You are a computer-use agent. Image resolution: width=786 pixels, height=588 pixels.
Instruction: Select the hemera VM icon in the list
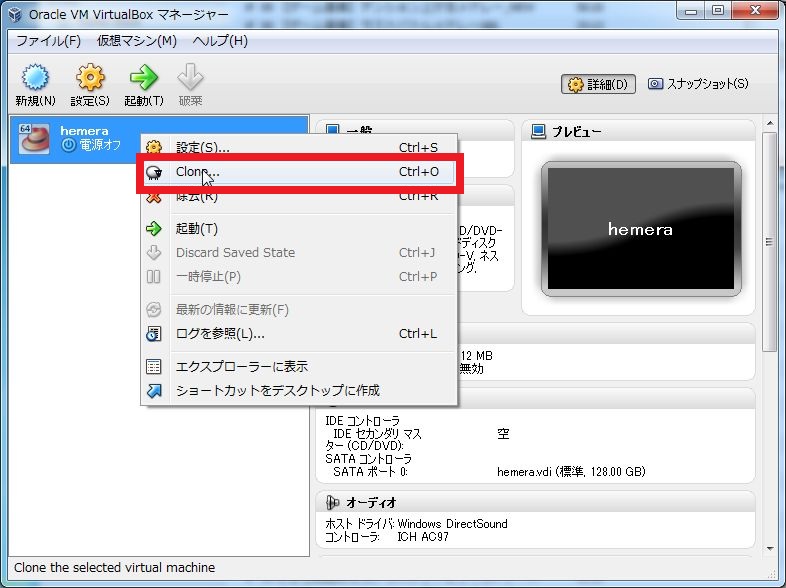click(x=34, y=139)
